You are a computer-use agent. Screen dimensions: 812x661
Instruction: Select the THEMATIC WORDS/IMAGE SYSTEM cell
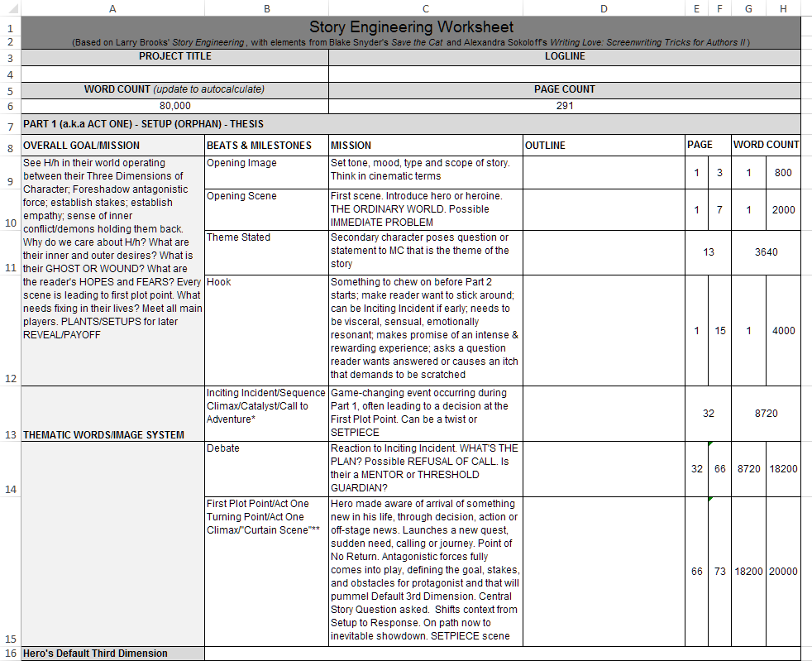(x=112, y=414)
